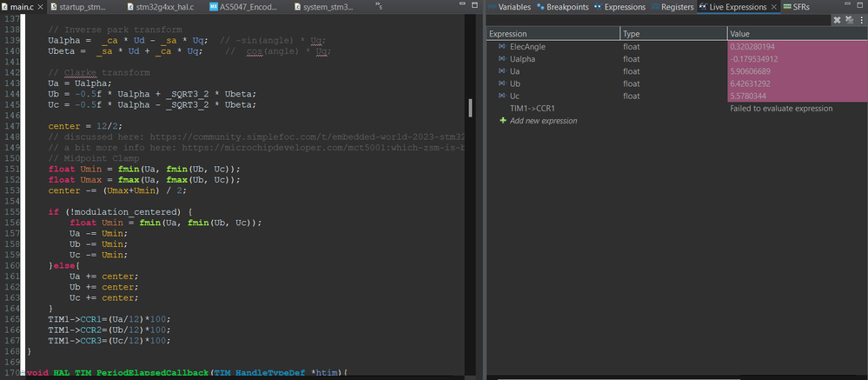Select the ElecAngle expression row

pyautogui.click(x=677, y=47)
